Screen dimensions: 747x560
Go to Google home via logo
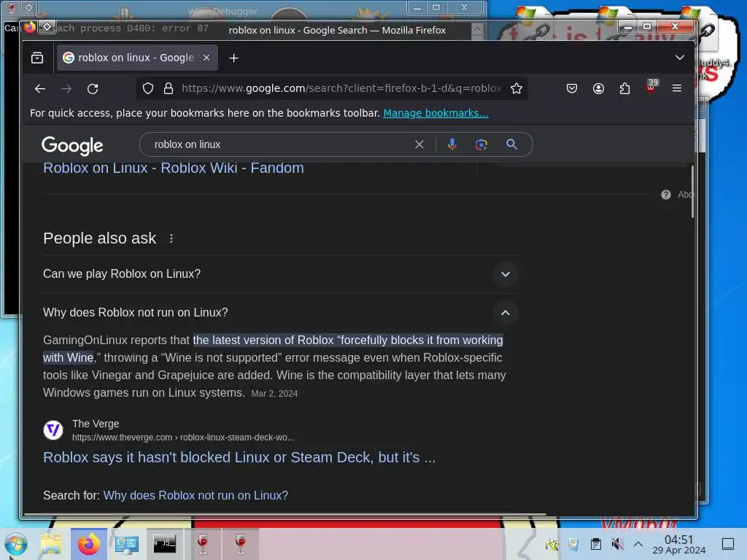point(72,145)
